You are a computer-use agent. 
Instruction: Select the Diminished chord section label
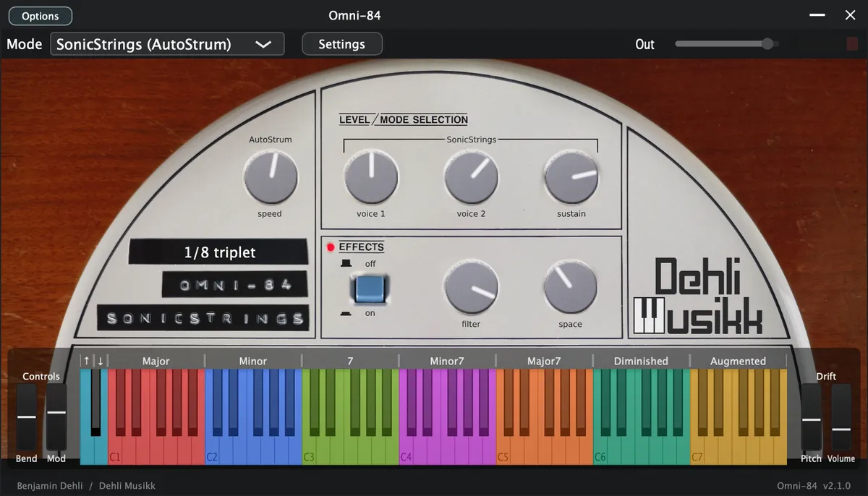click(641, 361)
